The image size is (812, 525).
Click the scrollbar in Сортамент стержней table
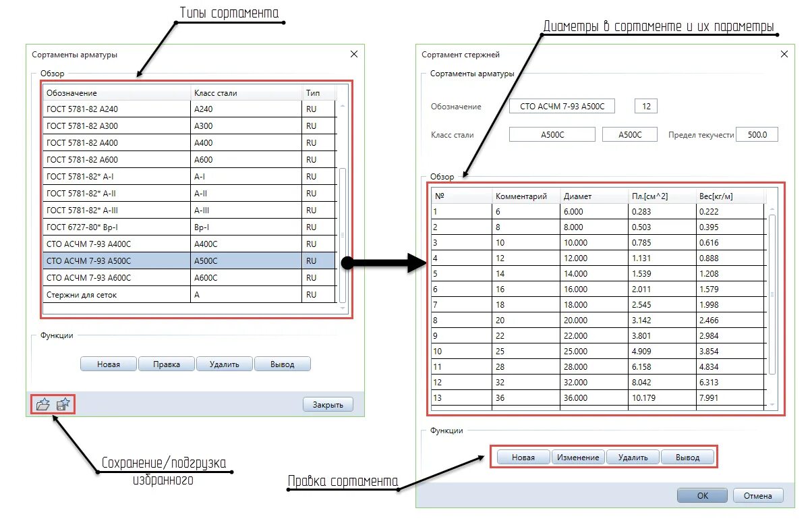coord(772,294)
